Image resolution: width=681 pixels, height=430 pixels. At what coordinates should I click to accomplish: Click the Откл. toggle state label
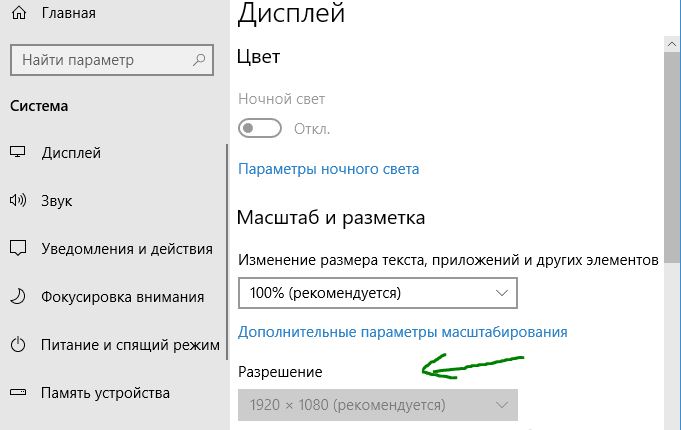tap(312, 129)
